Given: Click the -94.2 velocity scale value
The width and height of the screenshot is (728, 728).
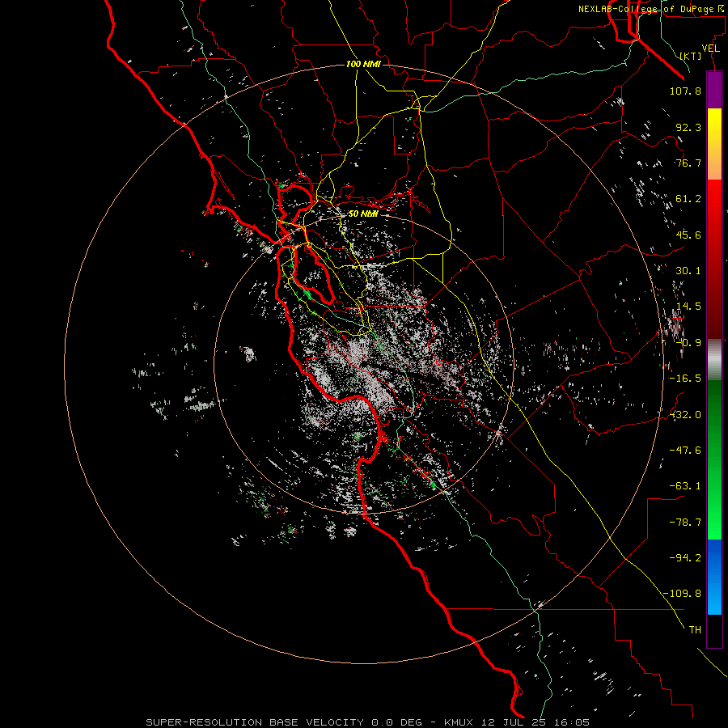Looking at the screenshot, I should (685, 558).
